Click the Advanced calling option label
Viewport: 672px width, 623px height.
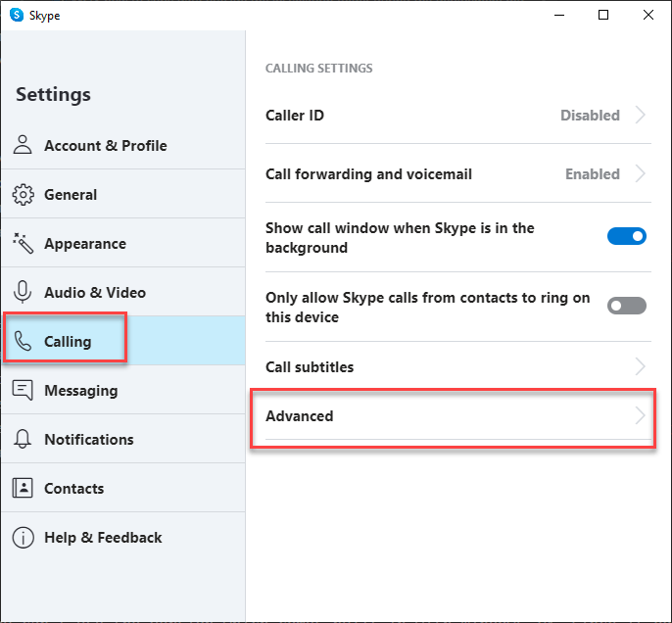[300, 416]
